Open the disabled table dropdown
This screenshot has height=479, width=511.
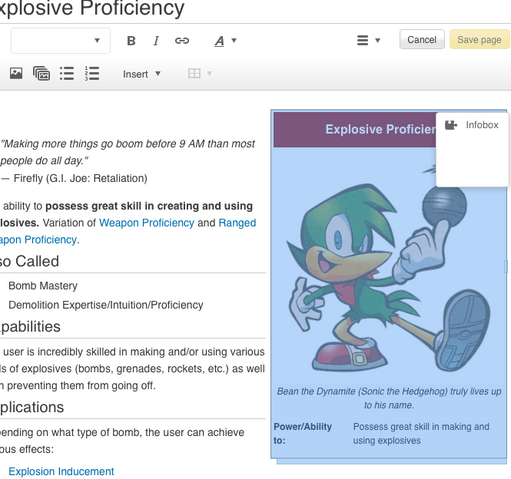[200, 73]
